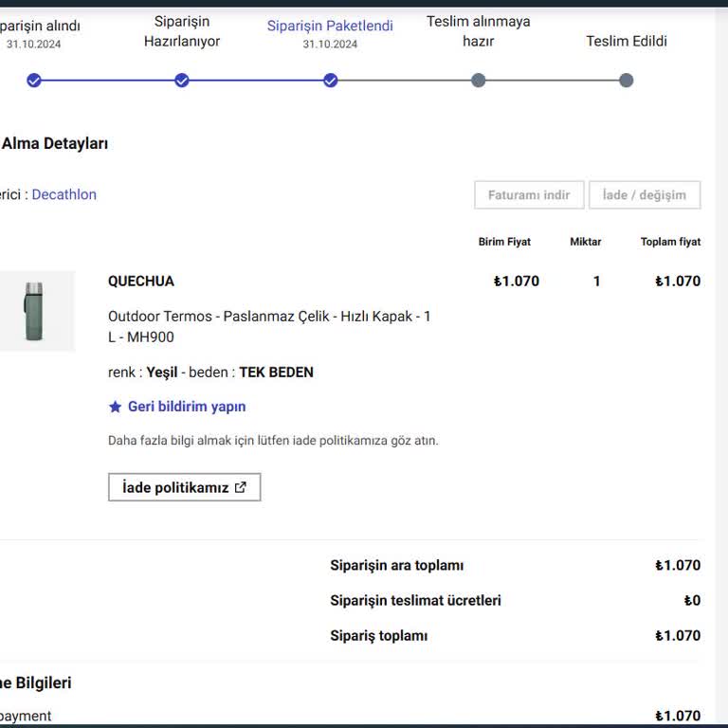The image size is (728, 728).
Task: Click the Yeşil color value text
Action: point(162,372)
